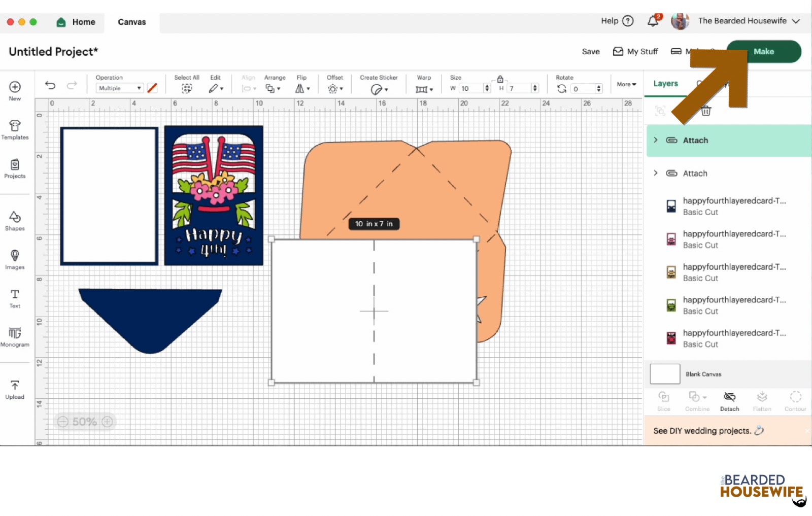Expand the More toolbar menu

tap(626, 84)
